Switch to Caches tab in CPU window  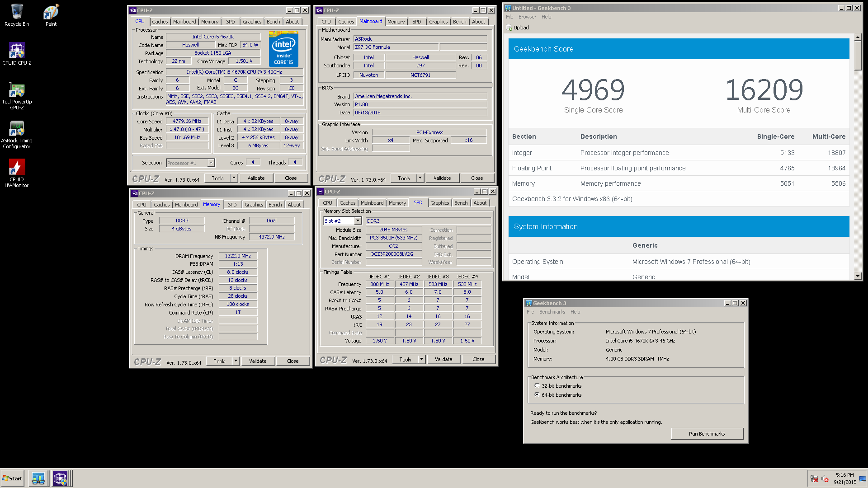coord(160,22)
